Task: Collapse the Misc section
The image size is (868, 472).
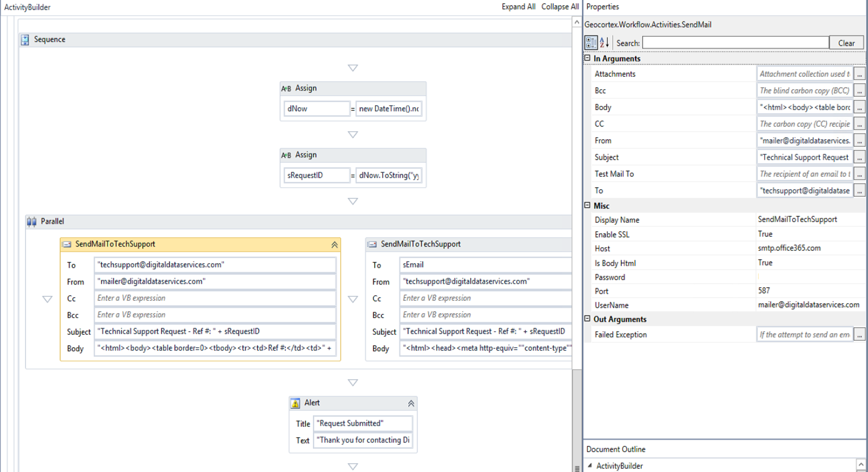Action: point(587,205)
